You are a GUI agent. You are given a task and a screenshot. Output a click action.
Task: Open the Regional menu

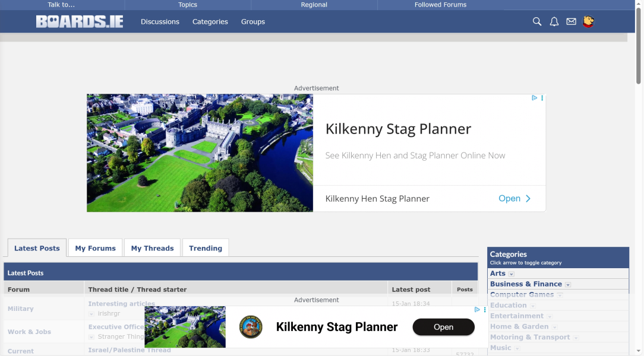[314, 5]
